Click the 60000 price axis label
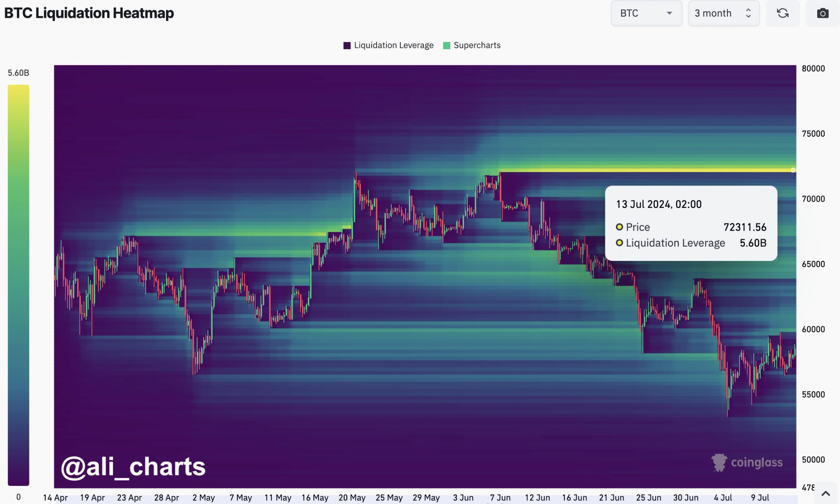This screenshot has width=840, height=504. point(813,329)
